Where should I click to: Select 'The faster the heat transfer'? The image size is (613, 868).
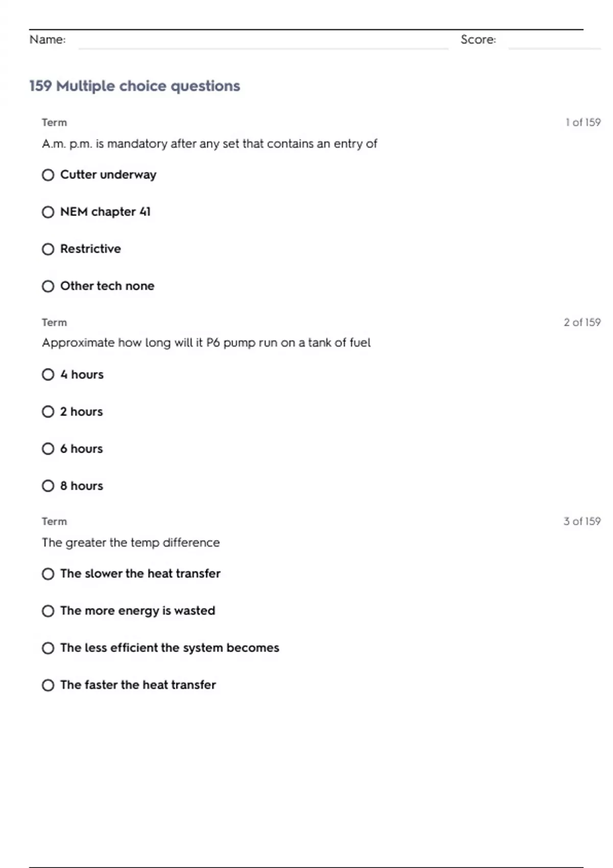(48, 685)
